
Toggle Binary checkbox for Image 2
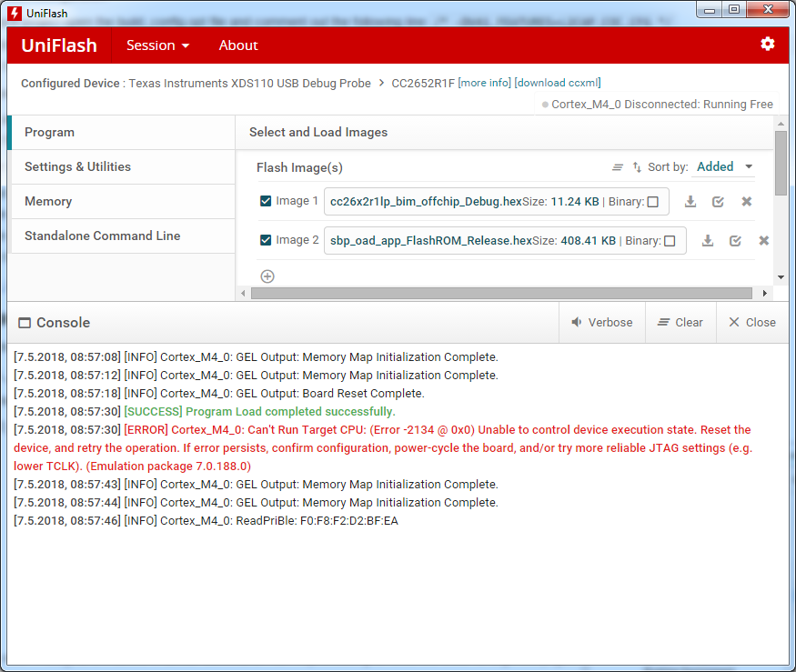(x=668, y=240)
